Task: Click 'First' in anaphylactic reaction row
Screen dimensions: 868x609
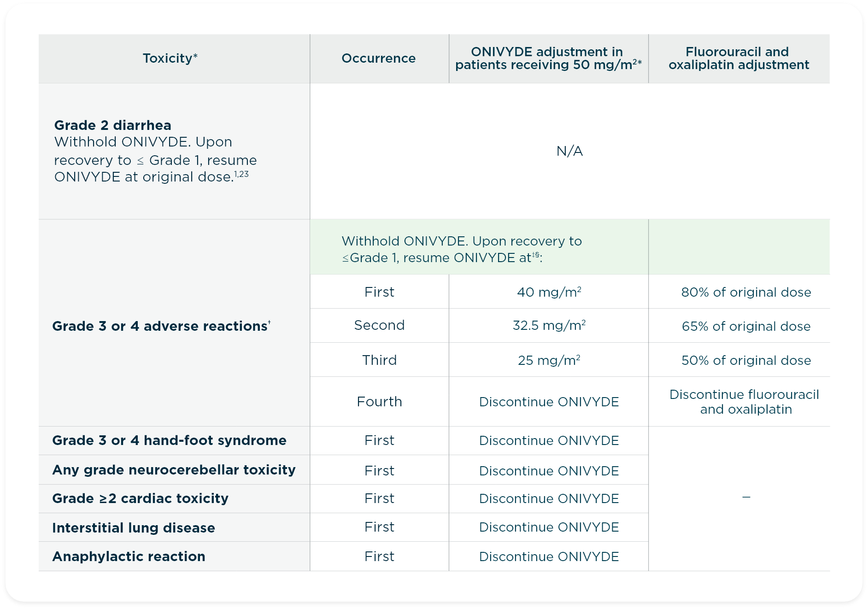Action: pos(379,556)
